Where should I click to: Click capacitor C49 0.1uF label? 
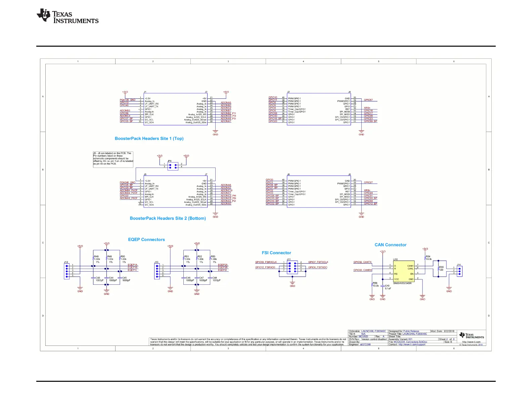388,287
